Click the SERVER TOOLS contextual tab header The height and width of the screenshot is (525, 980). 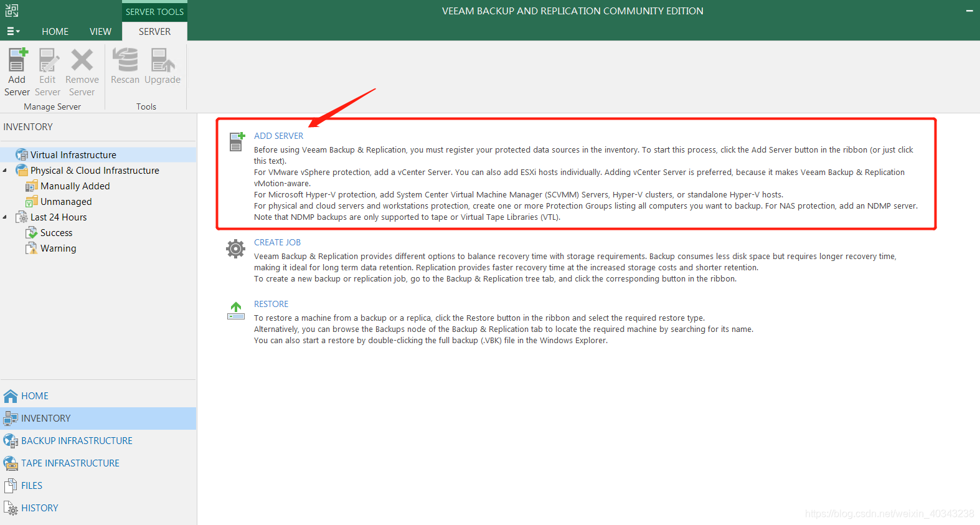154,12
